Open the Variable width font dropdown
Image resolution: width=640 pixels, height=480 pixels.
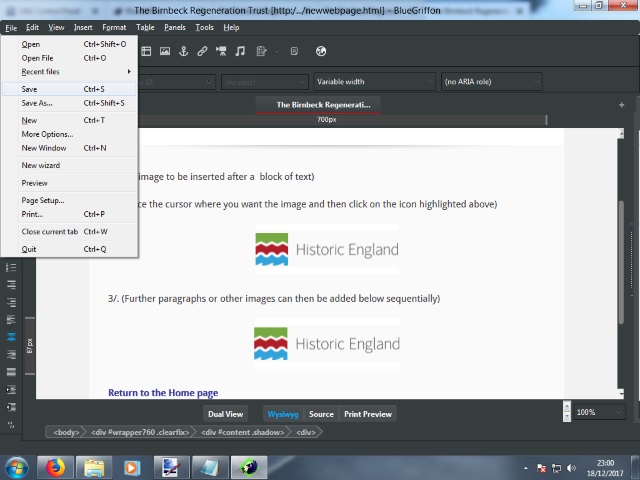(370, 82)
